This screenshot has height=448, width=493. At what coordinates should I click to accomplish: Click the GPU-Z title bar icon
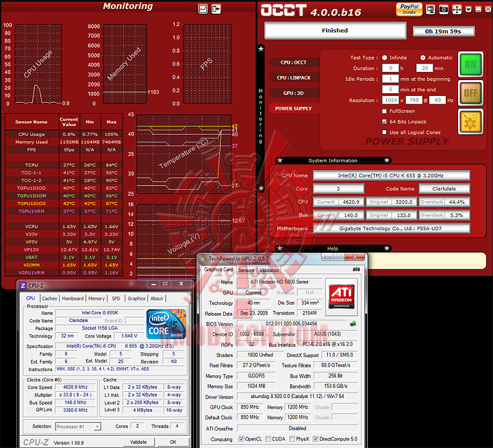point(203,259)
